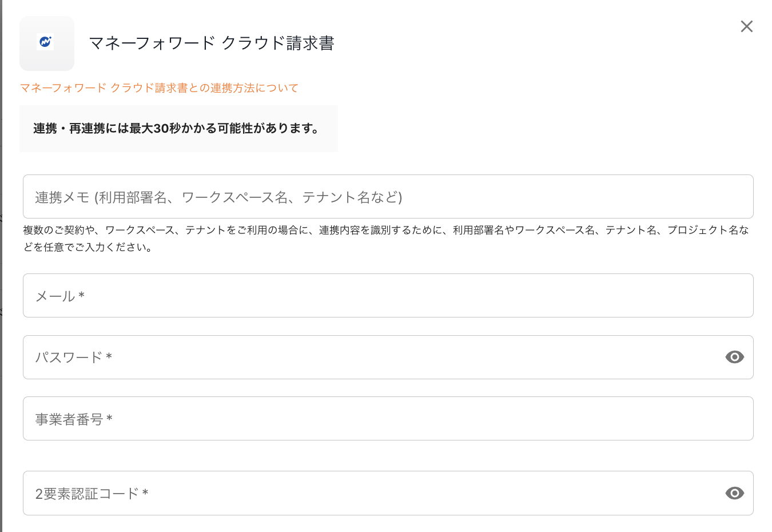Show the パスワード field contents via eye icon
Screen dimensions: 772x532
point(734,358)
